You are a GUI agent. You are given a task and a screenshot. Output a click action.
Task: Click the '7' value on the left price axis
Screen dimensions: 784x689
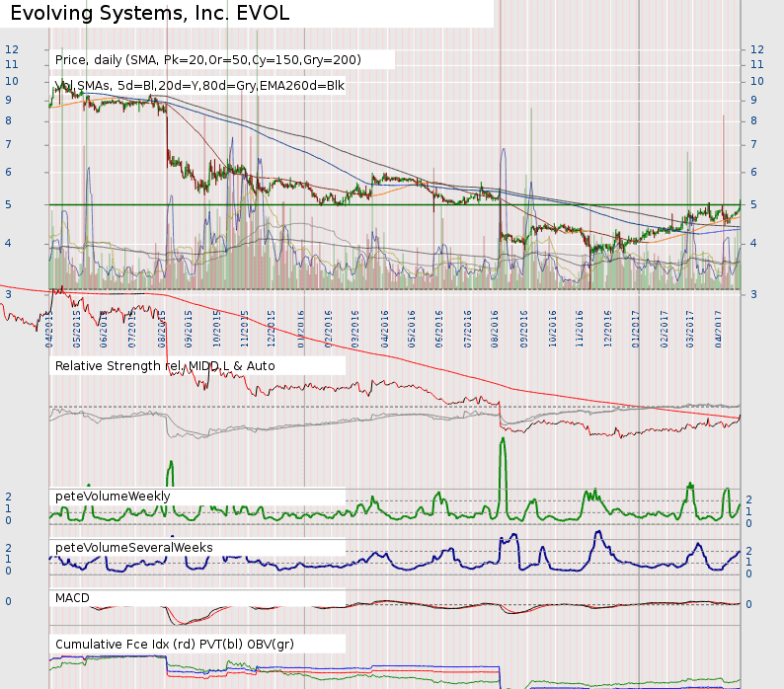point(9,144)
